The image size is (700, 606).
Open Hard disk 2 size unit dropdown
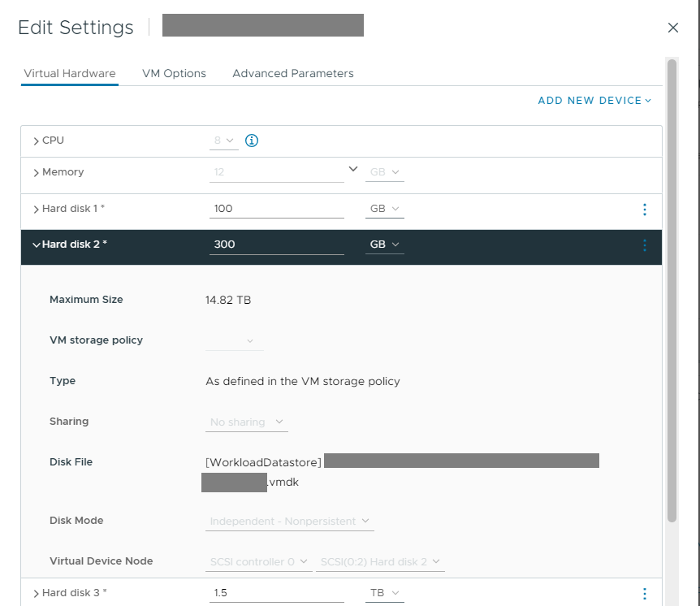point(384,245)
